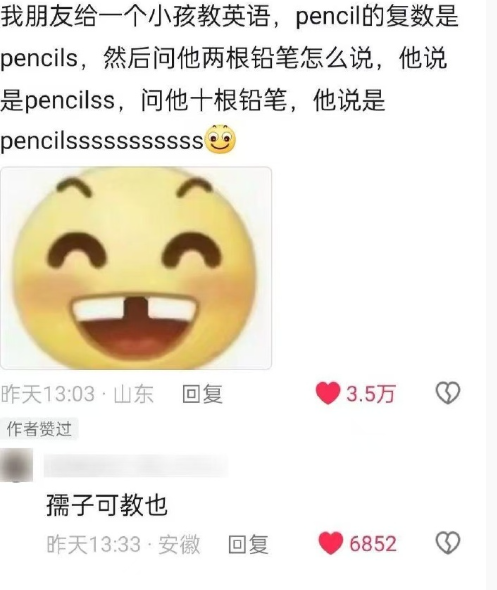The height and width of the screenshot is (590, 497).
Task: Tap the comment text starting 我朋友给一个小孩
Action: tap(229, 78)
